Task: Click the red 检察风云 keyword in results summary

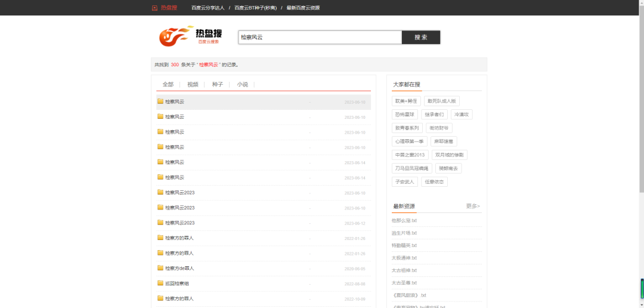Action: [x=209, y=64]
